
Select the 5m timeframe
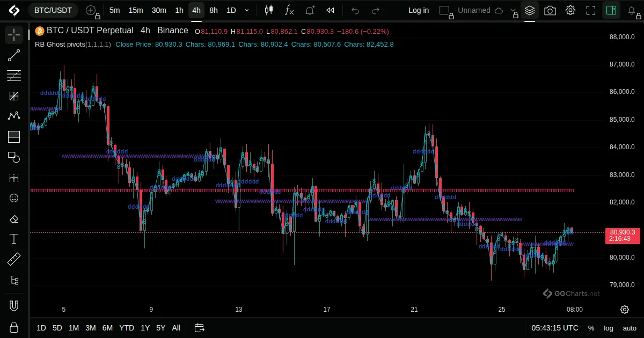114,10
